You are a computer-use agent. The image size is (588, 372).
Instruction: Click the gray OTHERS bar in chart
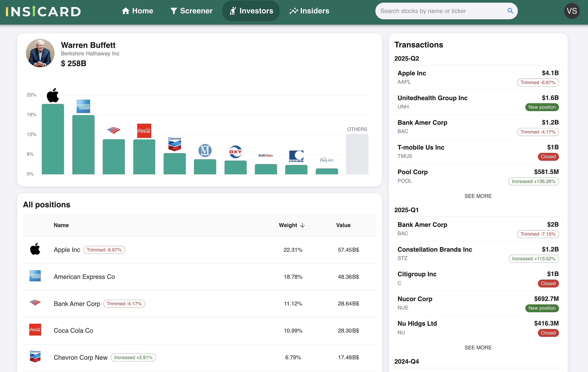(x=357, y=154)
